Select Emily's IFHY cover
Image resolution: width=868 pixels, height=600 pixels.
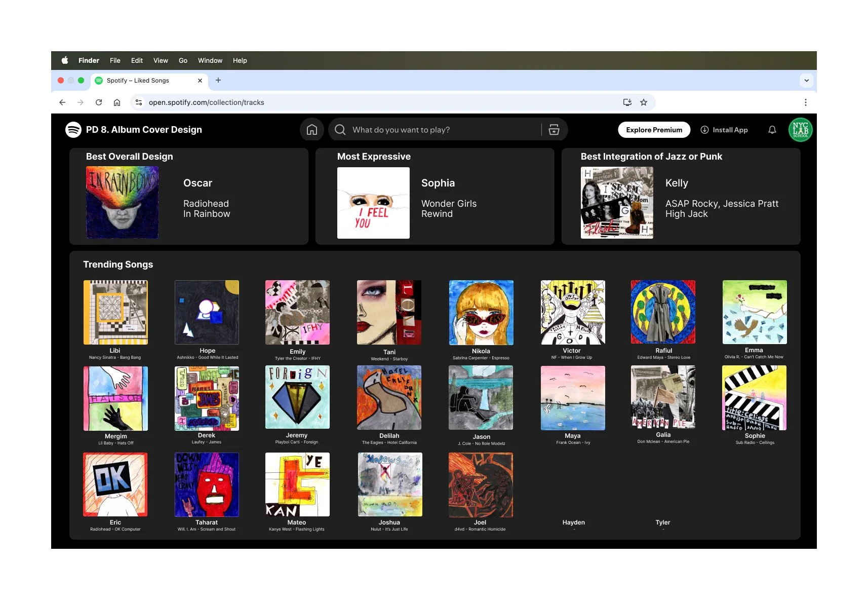tap(297, 313)
